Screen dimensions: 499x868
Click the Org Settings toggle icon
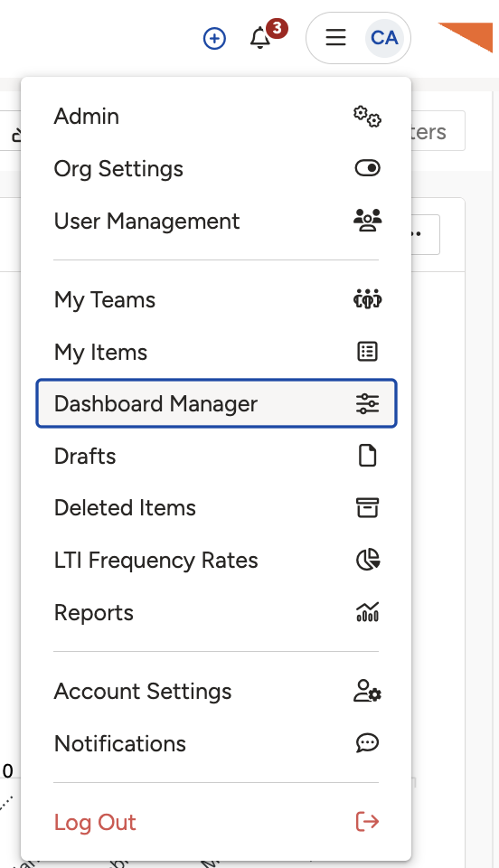tap(367, 168)
